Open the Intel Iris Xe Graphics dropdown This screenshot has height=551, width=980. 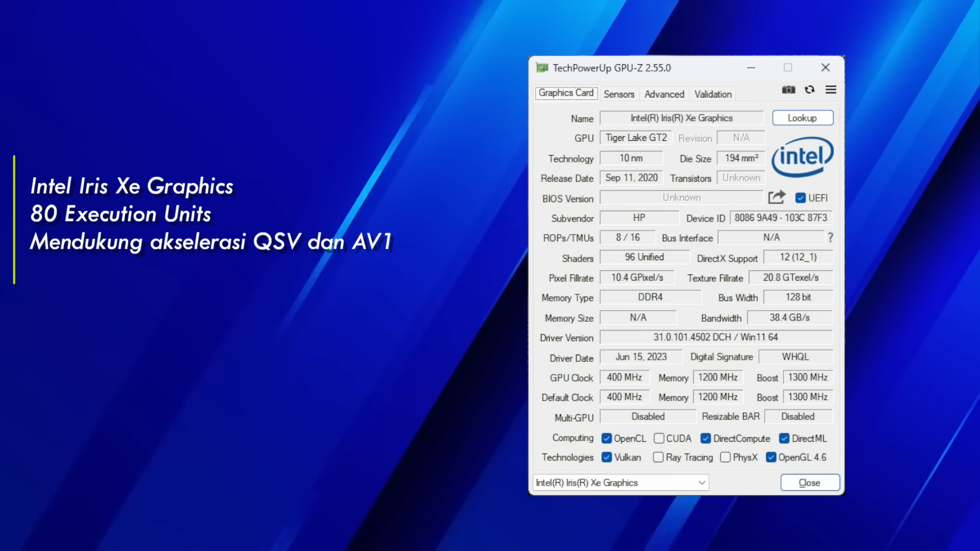pos(621,483)
